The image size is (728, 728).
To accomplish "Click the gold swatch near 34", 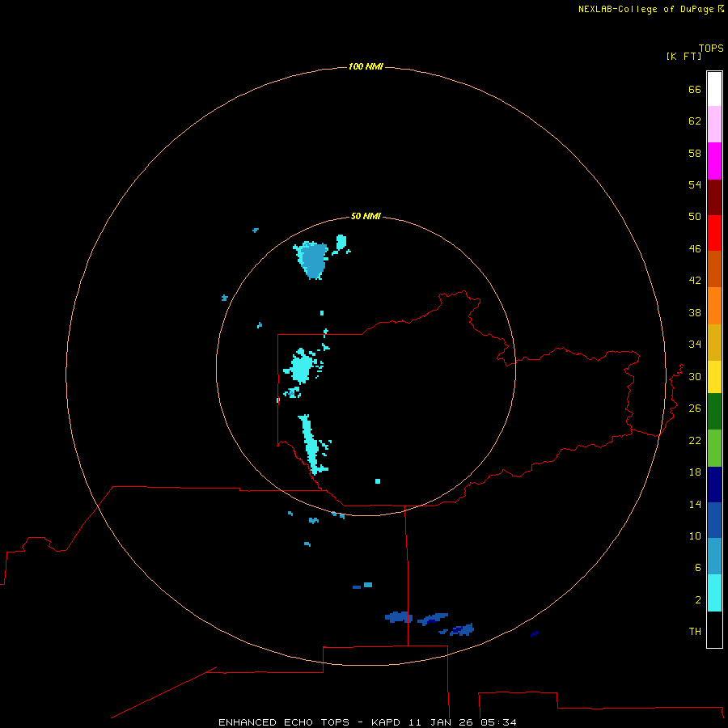I will [x=714, y=342].
